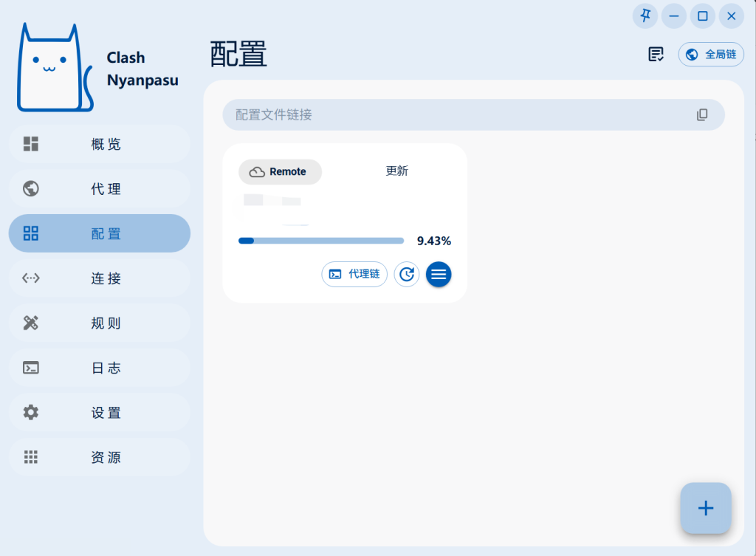
Task: Refresh the Remote profile
Action: [x=407, y=274]
